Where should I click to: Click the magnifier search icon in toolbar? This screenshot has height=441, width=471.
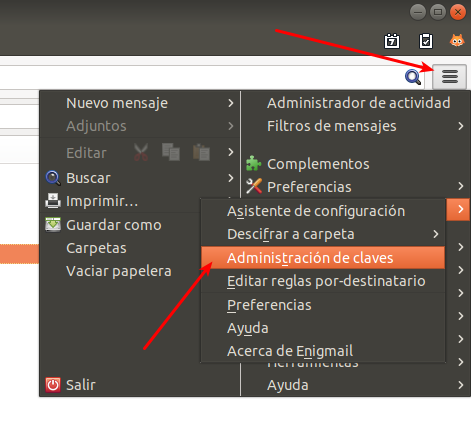coord(413,77)
